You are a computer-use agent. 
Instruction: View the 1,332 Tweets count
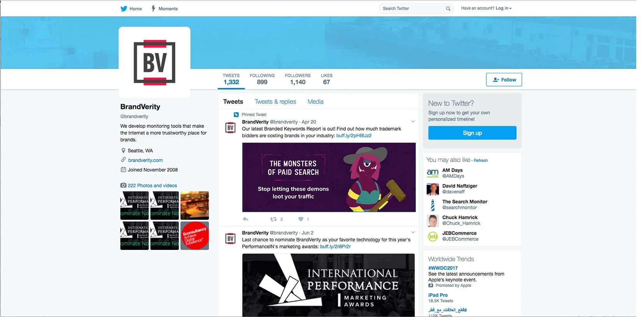231,79
